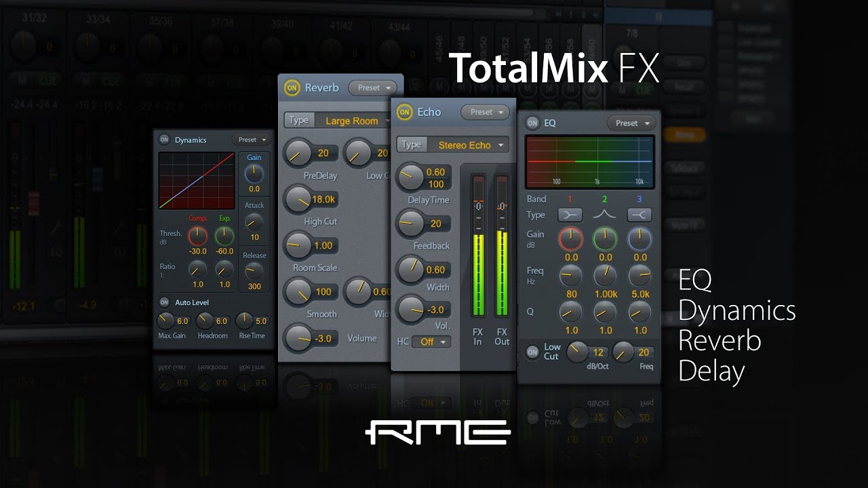Click EQ band 2 green Gain knob

point(605,239)
